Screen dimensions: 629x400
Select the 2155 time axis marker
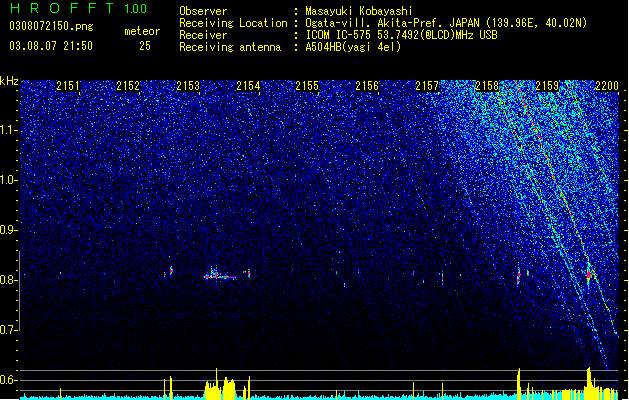click(x=307, y=86)
